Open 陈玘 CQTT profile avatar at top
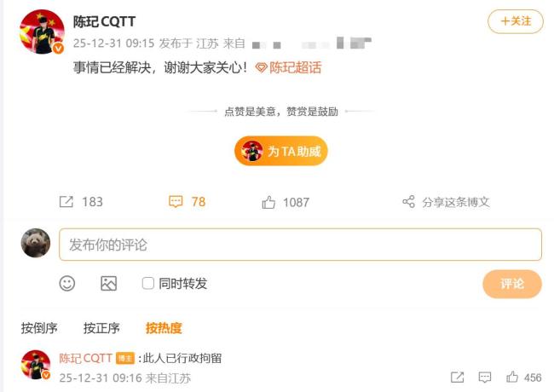This screenshot has height=392, width=554. pyautogui.click(x=42, y=32)
